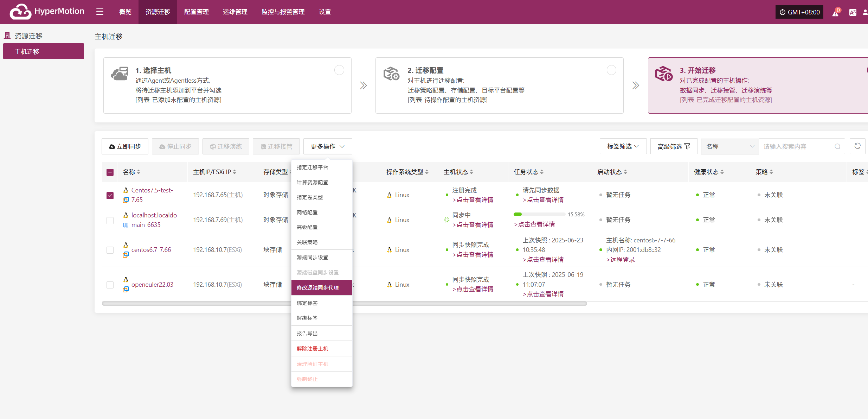
Task: Select 主机迁移 in the sidebar
Action: [44, 51]
